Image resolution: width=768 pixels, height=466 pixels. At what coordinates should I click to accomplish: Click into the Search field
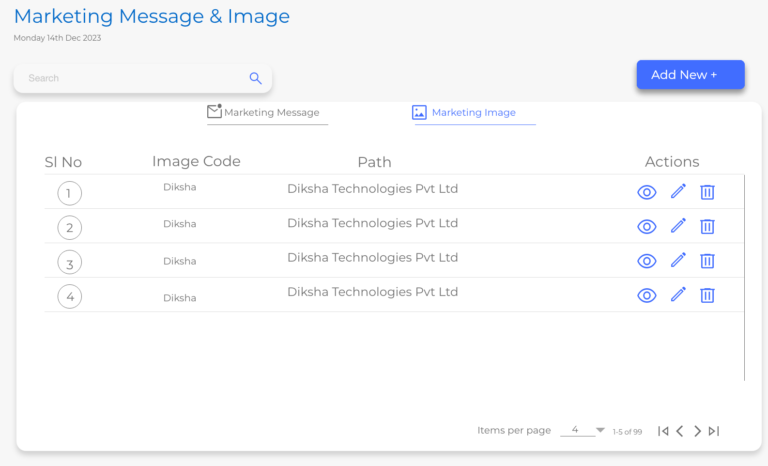(130, 78)
